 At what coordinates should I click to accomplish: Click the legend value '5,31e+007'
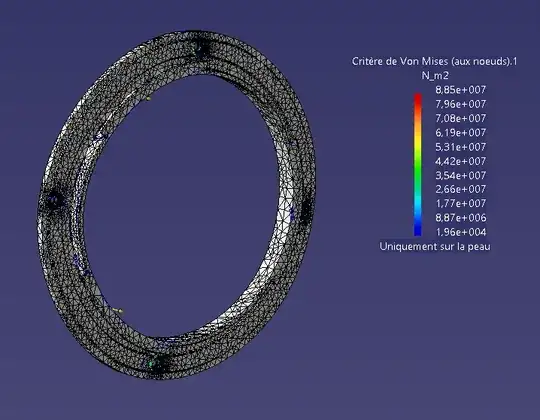coord(461,147)
